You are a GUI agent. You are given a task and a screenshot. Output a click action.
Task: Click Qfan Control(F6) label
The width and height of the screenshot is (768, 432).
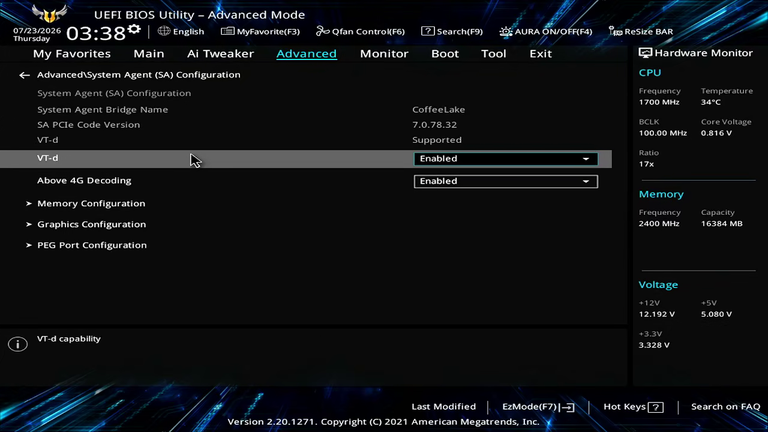pos(368,31)
